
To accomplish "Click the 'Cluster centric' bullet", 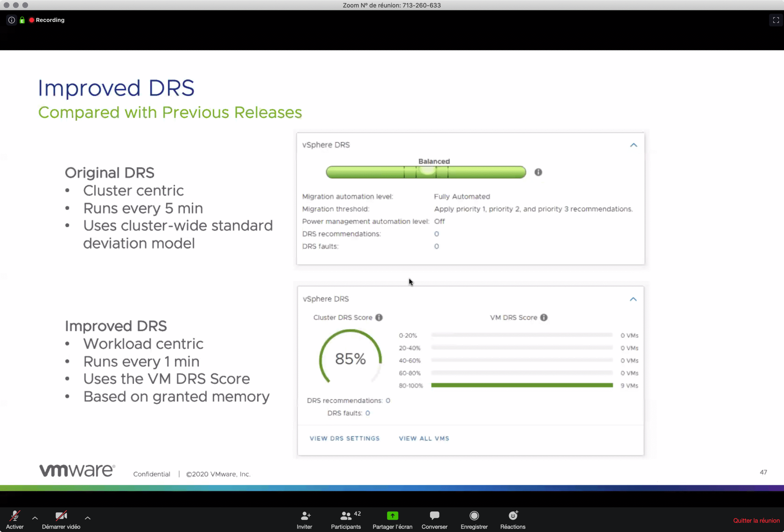I will tap(133, 190).
